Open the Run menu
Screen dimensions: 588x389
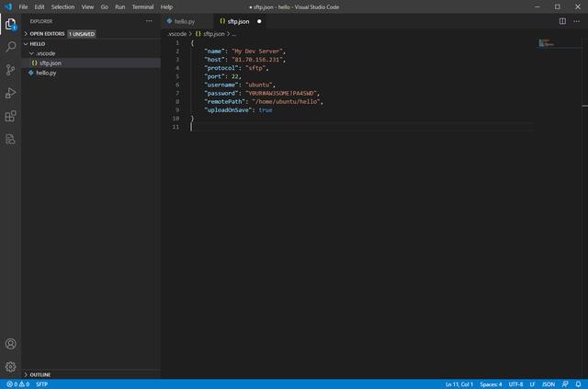(x=120, y=6)
